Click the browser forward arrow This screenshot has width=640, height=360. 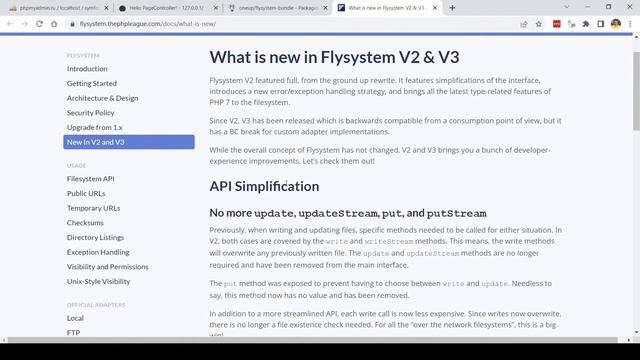click(25, 24)
